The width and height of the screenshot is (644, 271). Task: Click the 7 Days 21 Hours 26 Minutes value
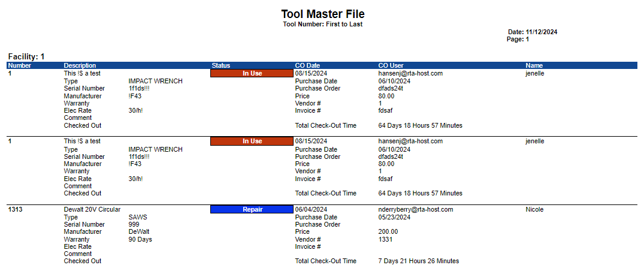(x=418, y=261)
